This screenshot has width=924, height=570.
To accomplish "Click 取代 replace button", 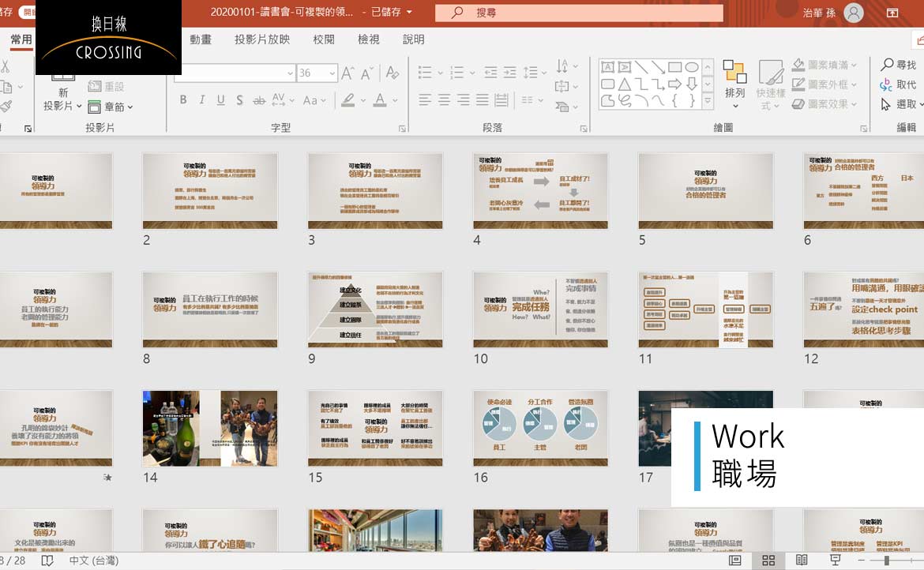I will click(x=899, y=84).
